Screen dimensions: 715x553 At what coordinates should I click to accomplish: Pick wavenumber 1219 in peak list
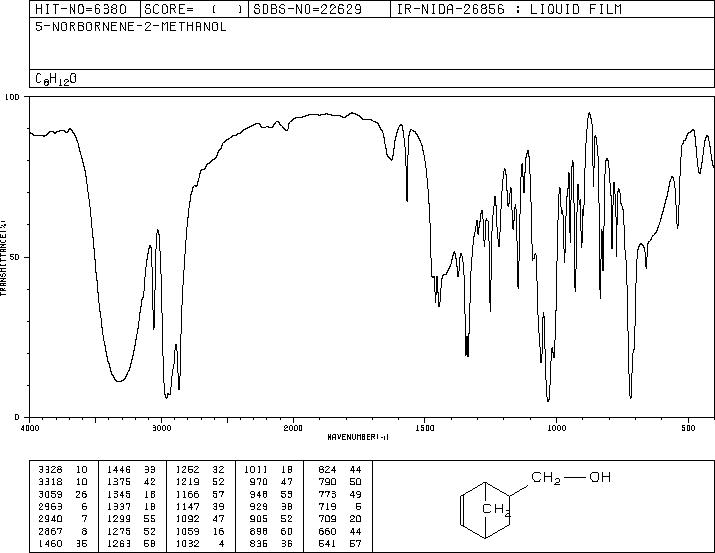(187, 481)
